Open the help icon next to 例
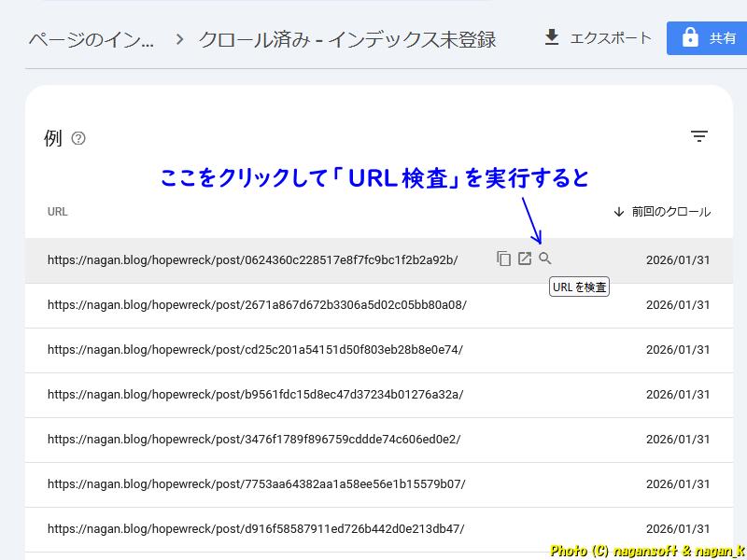Image resolution: width=747 pixels, height=560 pixels. click(x=78, y=137)
